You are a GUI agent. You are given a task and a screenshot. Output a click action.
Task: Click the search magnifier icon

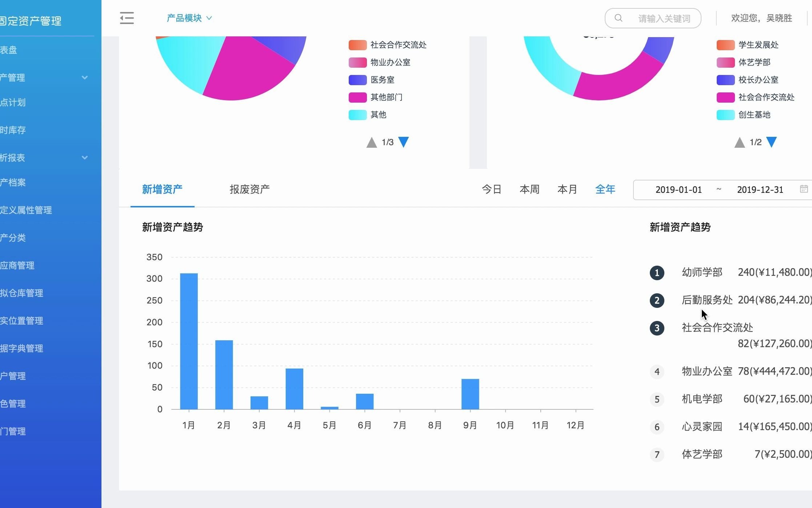(618, 18)
